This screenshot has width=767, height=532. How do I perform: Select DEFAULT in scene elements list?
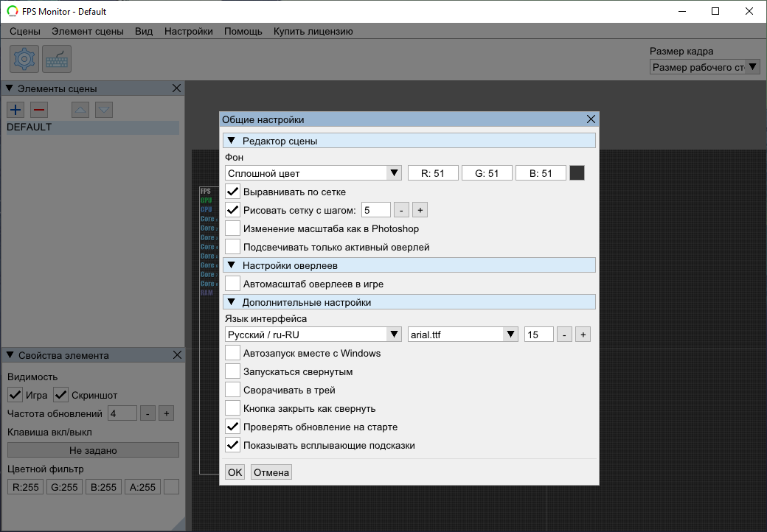pos(93,127)
